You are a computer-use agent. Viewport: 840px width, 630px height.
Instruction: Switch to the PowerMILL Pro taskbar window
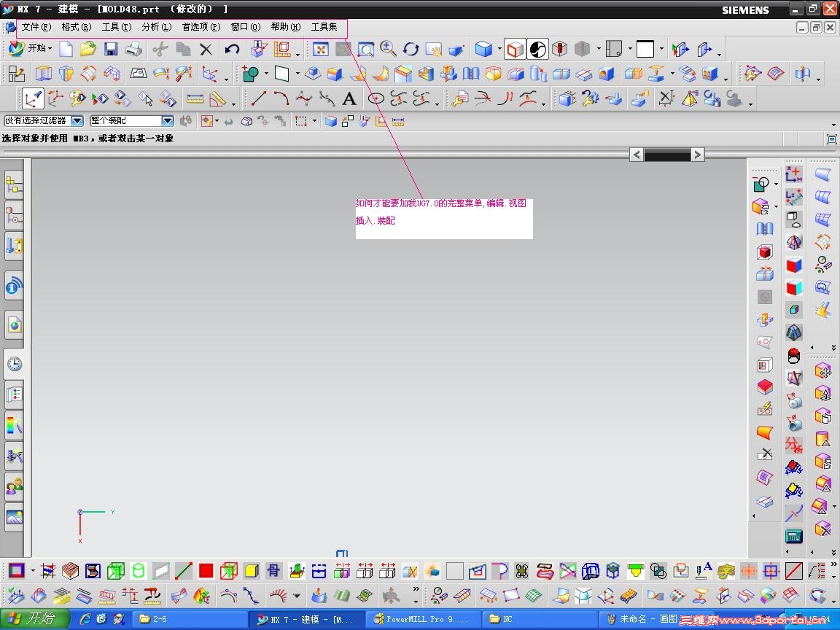point(423,619)
